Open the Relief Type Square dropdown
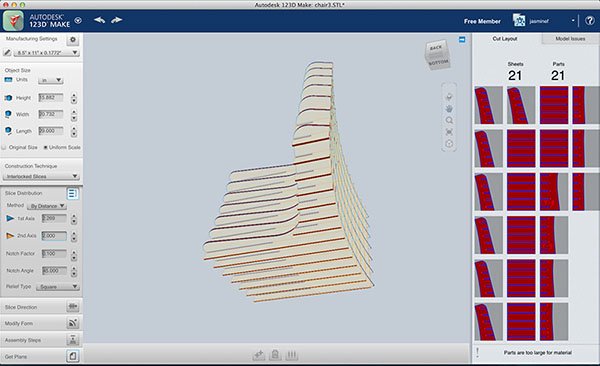The image size is (600, 366). pos(58,286)
